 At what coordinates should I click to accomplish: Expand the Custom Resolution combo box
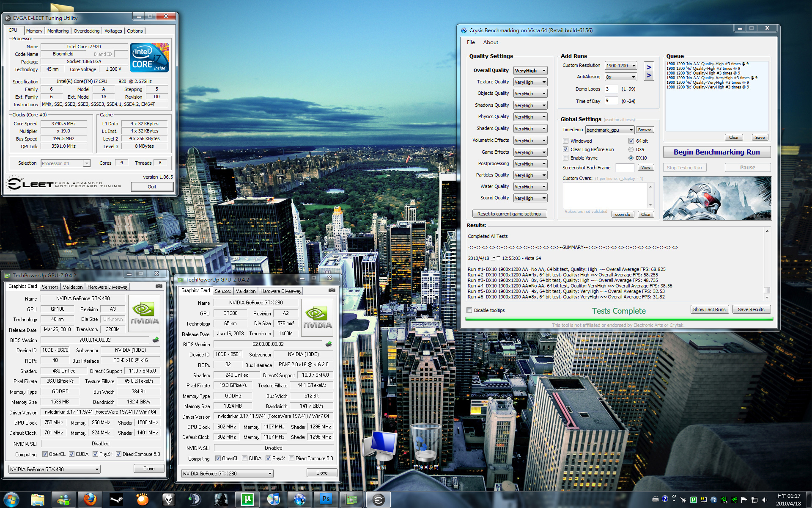click(621, 66)
